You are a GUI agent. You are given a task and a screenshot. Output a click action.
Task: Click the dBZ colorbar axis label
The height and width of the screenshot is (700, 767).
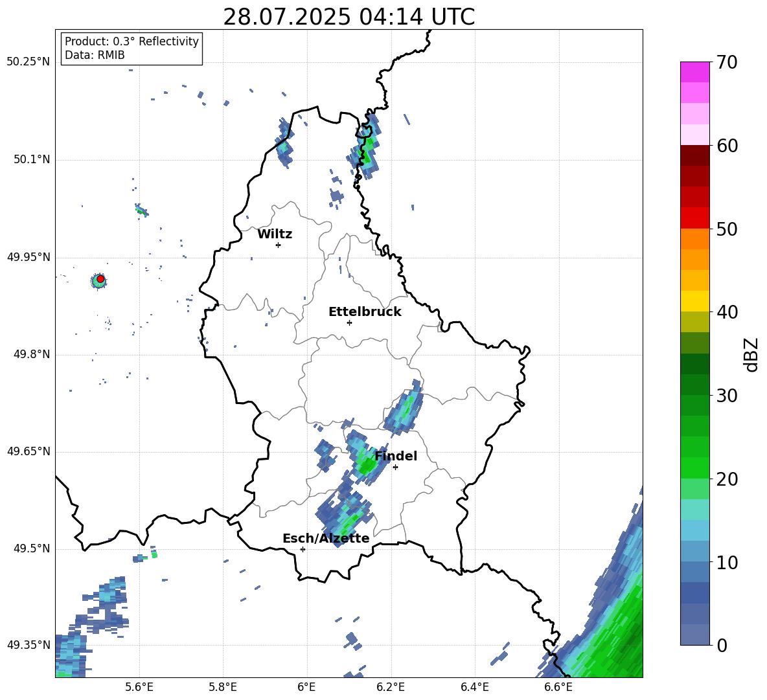[752, 354]
